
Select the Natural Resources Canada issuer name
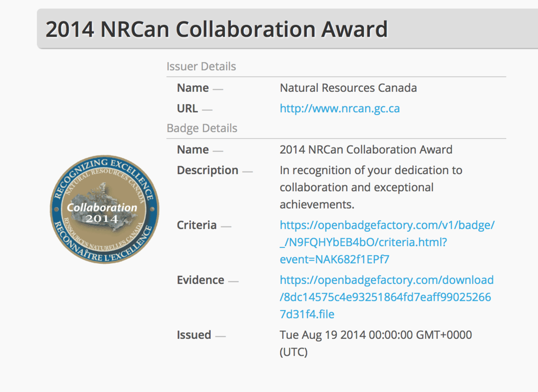(348, 88)
